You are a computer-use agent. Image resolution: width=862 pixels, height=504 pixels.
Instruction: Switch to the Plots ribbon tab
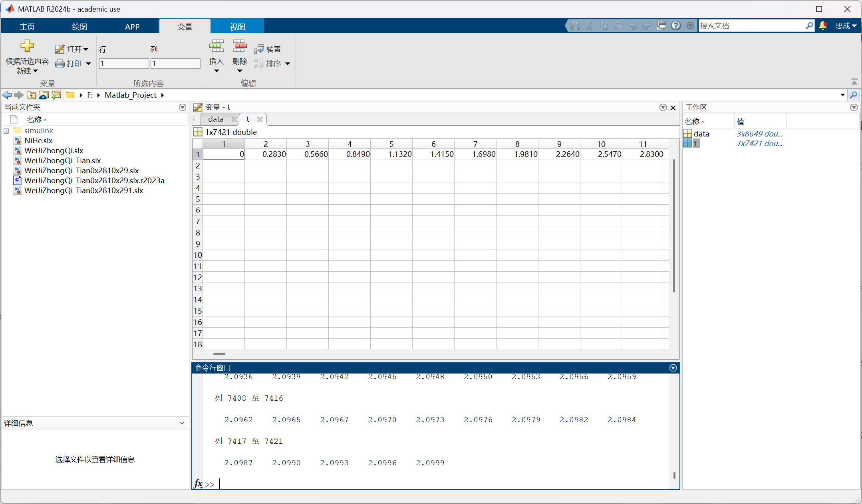coord(79,27)
